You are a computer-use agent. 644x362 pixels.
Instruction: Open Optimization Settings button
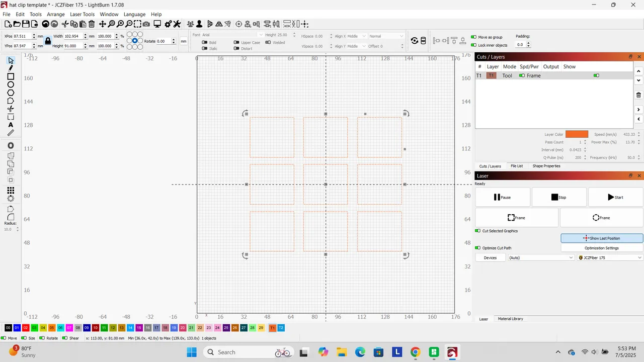(602, 248)
